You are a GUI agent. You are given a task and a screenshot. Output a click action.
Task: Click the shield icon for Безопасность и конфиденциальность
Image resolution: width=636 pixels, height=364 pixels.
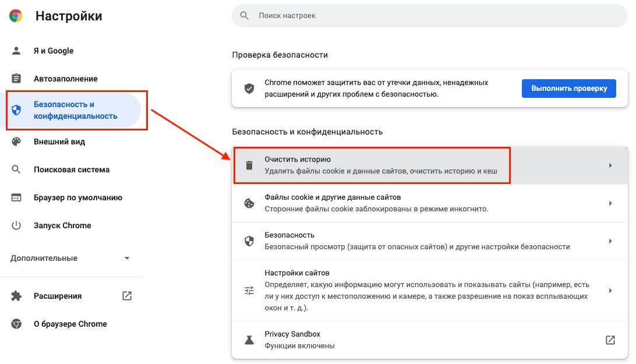(x=16, y=110)
